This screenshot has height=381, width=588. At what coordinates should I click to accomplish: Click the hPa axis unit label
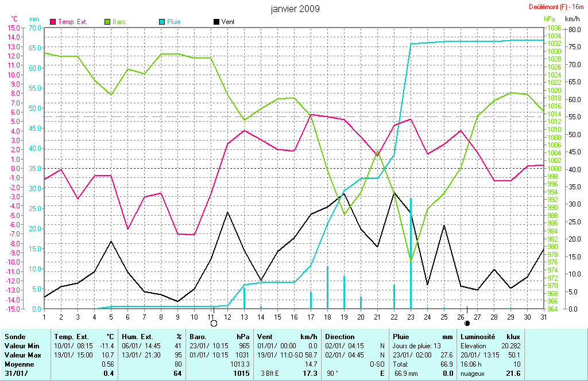tap(549, 19)
